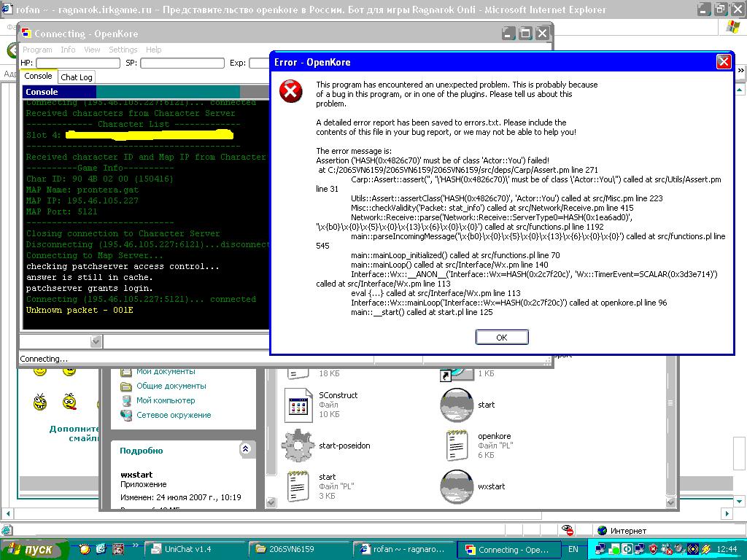Image resolution: width=747 pixels, height=560 pixels.
Task: Open the Help menu in OpenKore
Action: tap(153, 50)
